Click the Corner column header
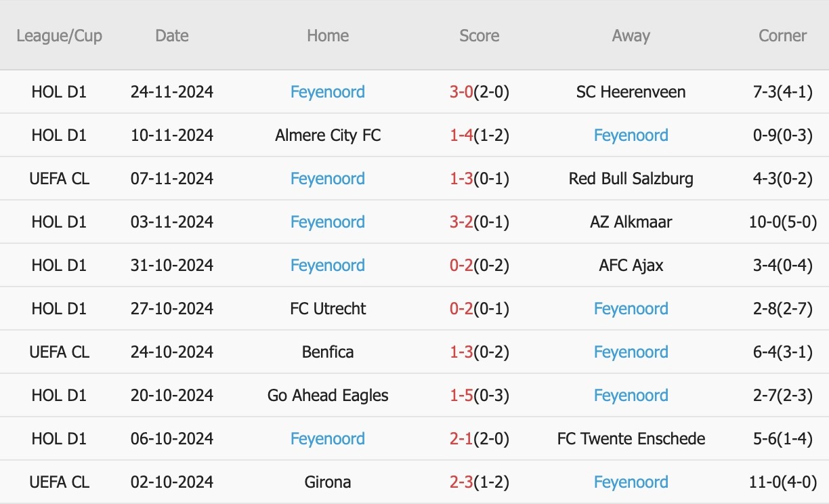The height and width of the screenshot is (504, 829). pyautogui.click(x=782, y=36)
